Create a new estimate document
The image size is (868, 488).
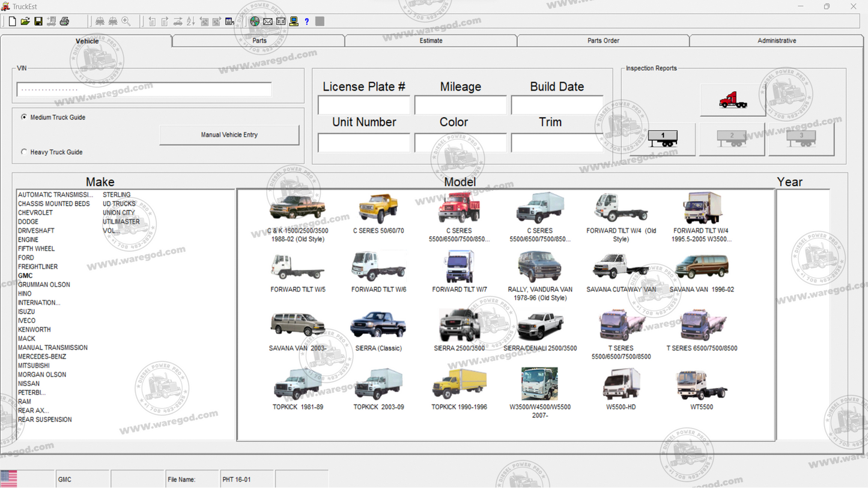coord(12,21)
